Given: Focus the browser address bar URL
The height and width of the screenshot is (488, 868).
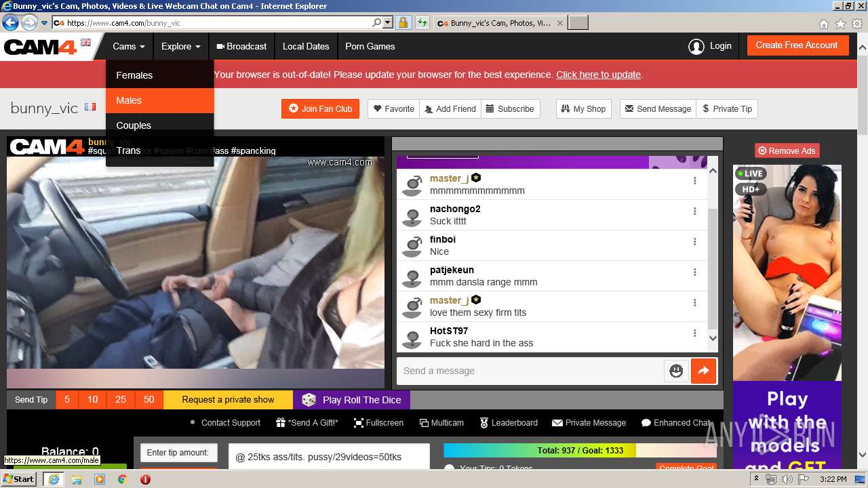Looking at the screenshot, I should [217, 23].
